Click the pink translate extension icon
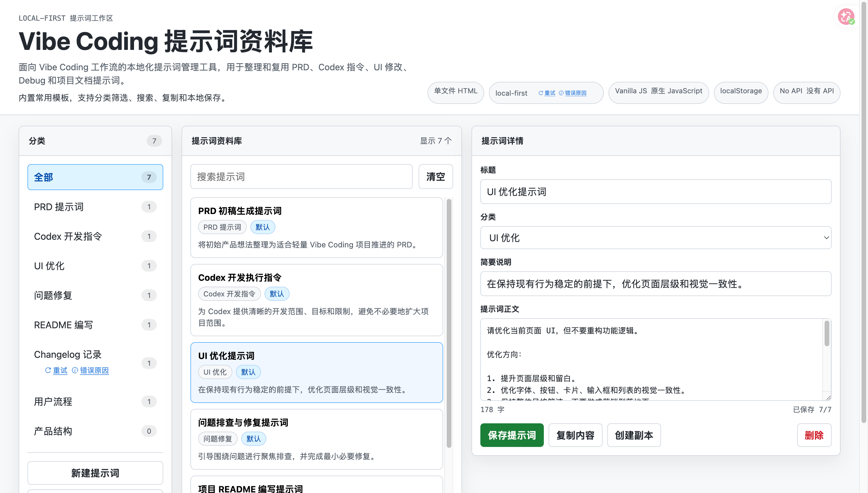This screenshot has width=868, height=493. tap(846, 17)
